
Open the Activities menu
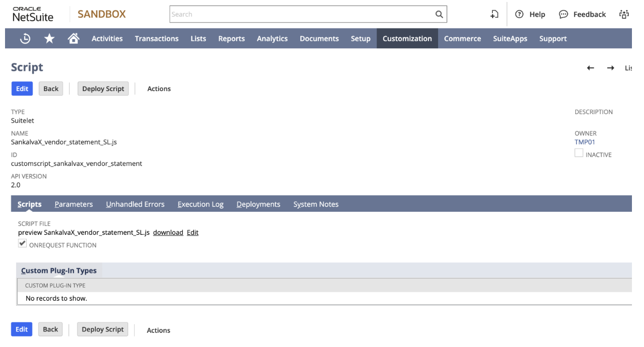tap(107, 39)
